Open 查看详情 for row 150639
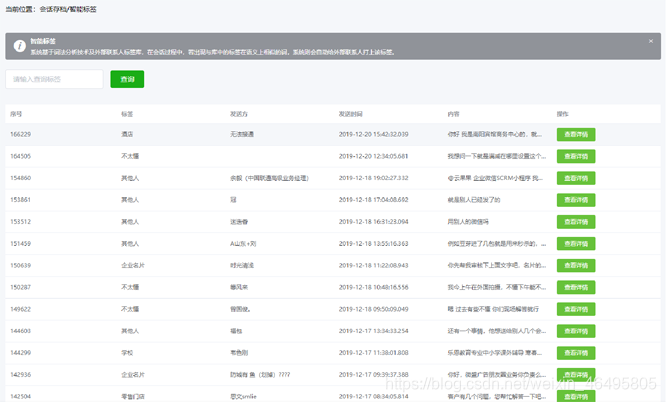Screen dimensions: 666x402 576,266
